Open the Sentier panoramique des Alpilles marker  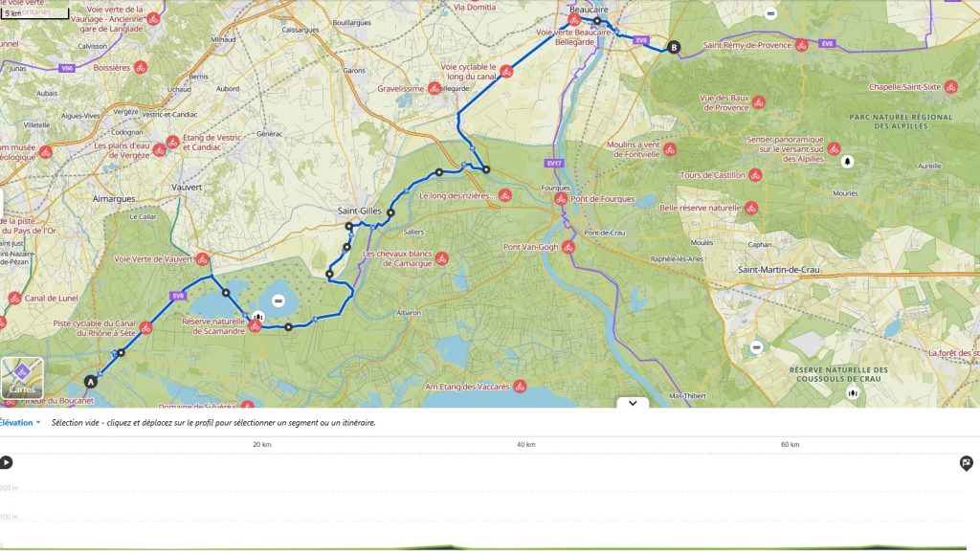tap(834, 148)
